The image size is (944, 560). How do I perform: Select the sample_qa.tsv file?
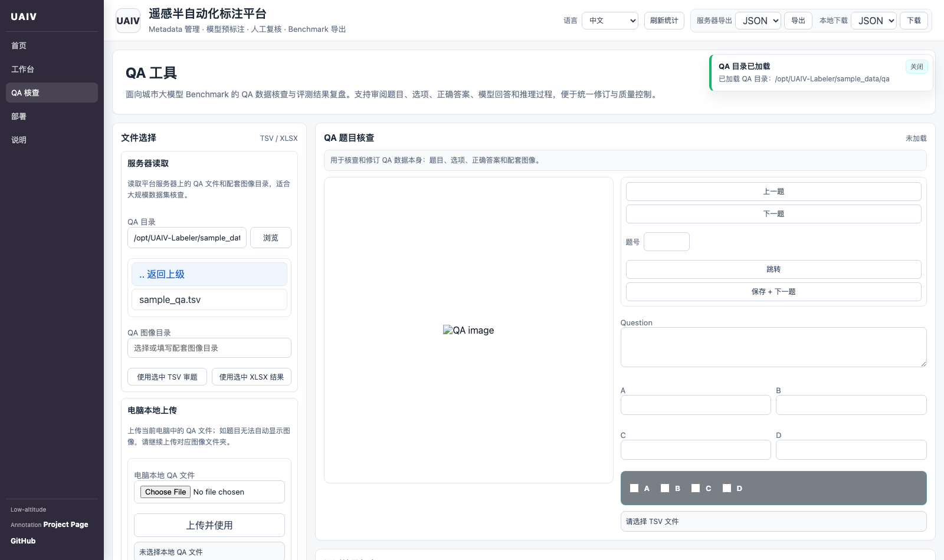pos(209,299)
